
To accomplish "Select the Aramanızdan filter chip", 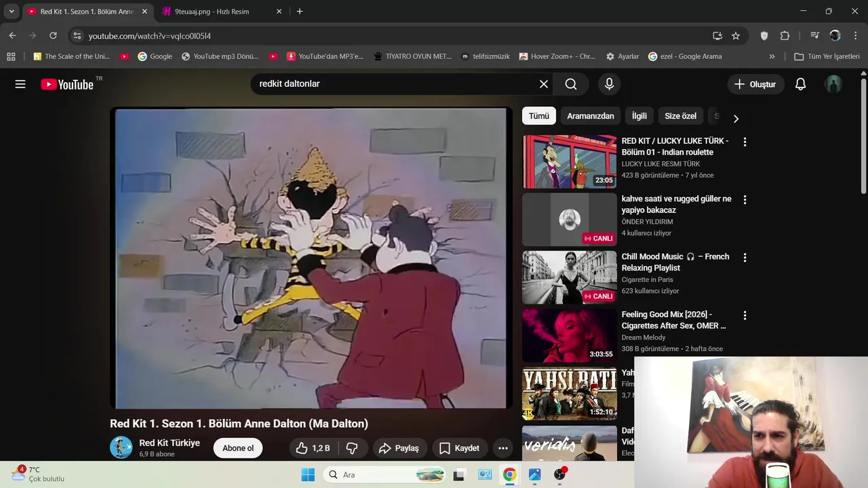I will 591,116.
